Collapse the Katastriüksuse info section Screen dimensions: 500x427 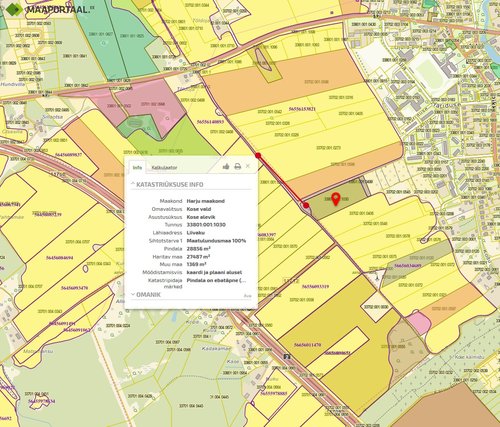click(x=167, y=184)
